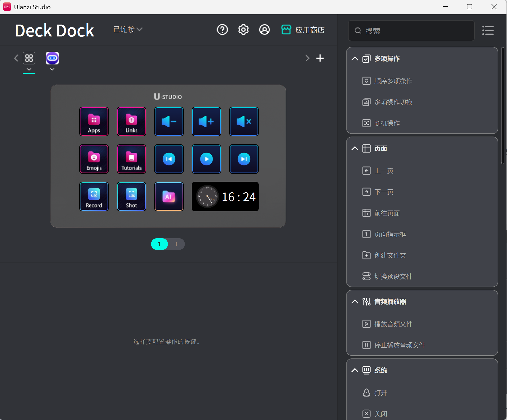The height and width of the screenshot is (420, 507).
Task: Select the AI folder key
Action: pyautogui.click(x=169, y=197)
